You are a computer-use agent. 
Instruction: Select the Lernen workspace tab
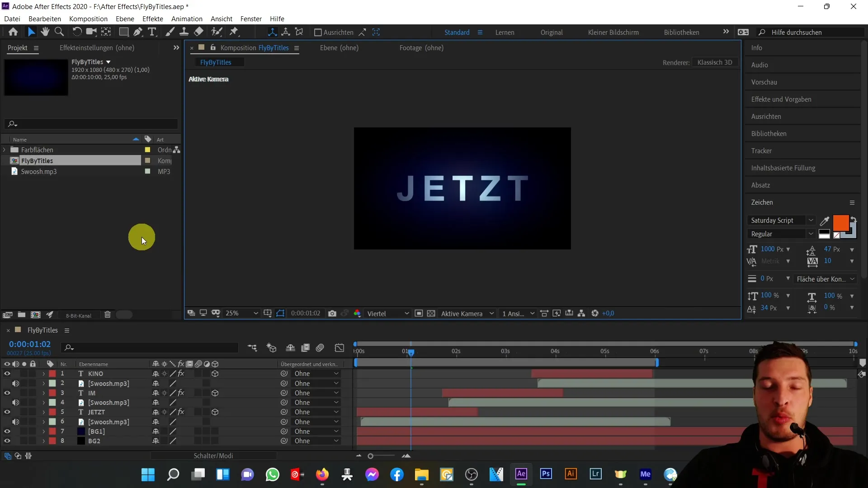(505, 32)
